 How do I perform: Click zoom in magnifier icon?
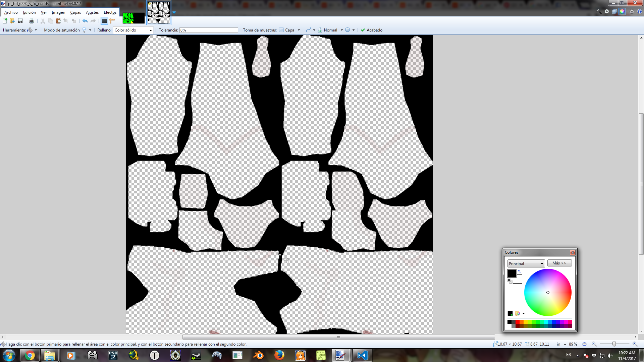pyautogui.click(x=635, y=344)
